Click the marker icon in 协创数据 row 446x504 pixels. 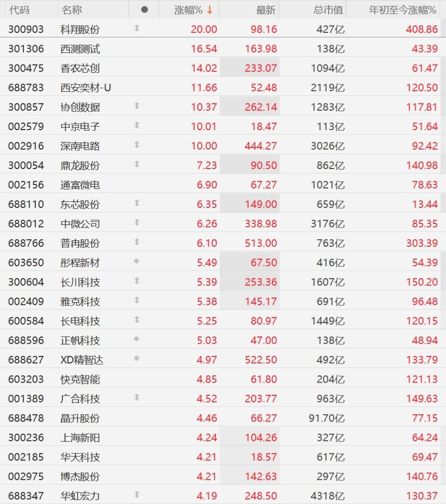(137, 106)
